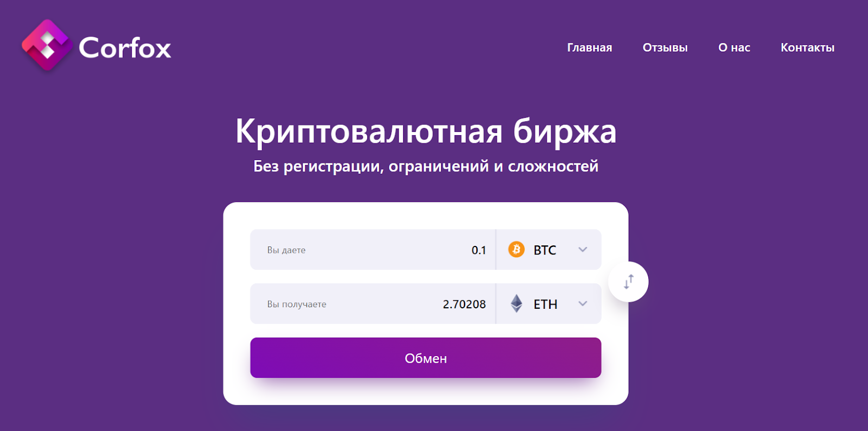Go to the Отзывы section

click(665, 48)
